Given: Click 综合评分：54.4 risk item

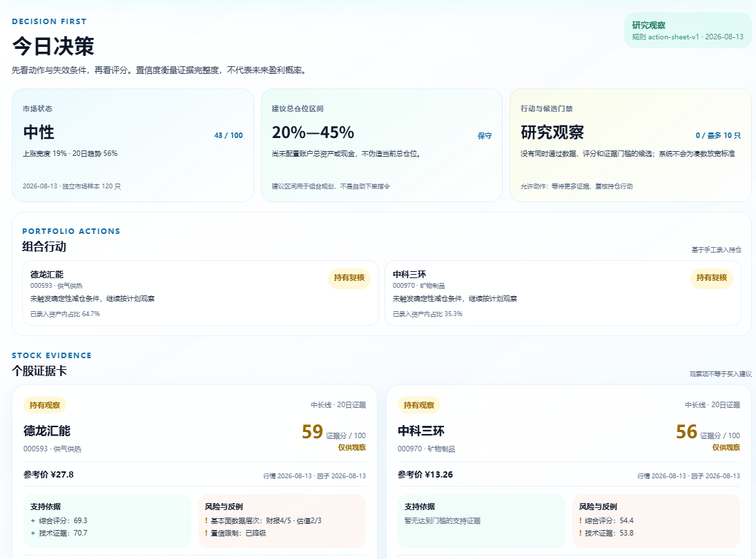Looking at the screenshot, I should 607,520.
